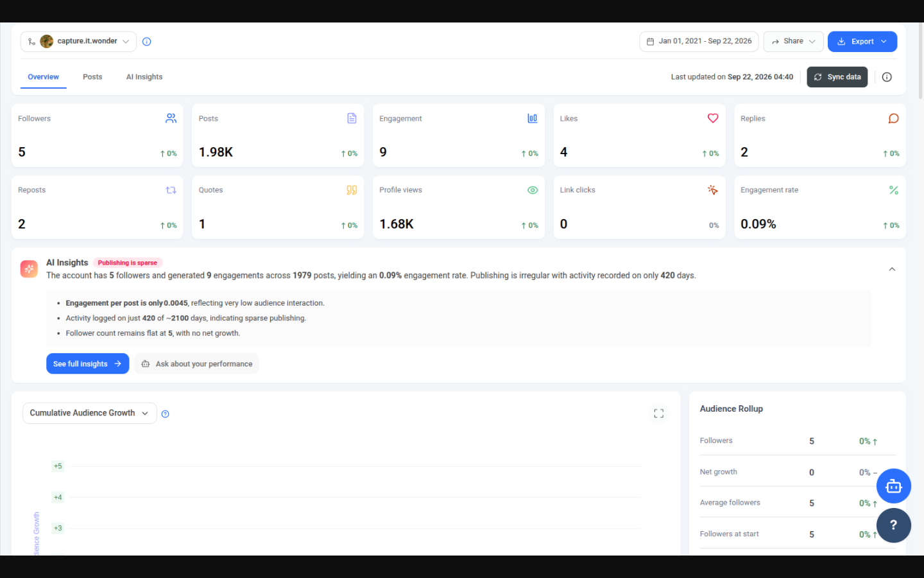Expand the audience growth chart to fullscreen
The image size is (924, 578).
[658, 414]
